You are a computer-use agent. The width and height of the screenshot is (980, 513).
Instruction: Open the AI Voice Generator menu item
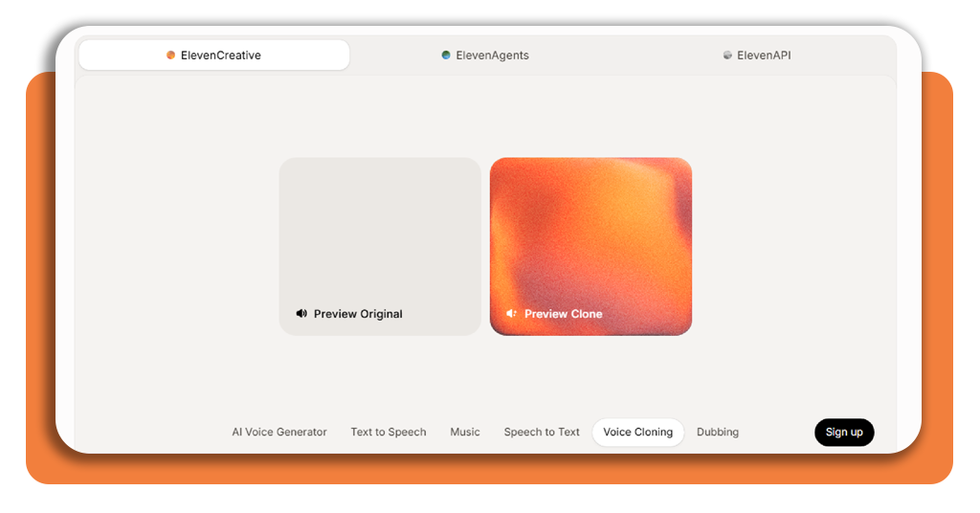(279, 432)
